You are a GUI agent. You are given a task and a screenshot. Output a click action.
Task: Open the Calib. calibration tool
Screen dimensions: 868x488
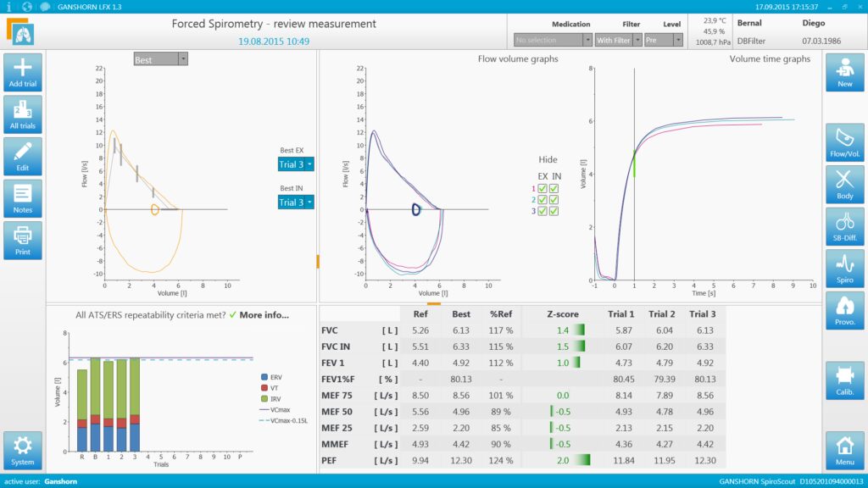845,380
